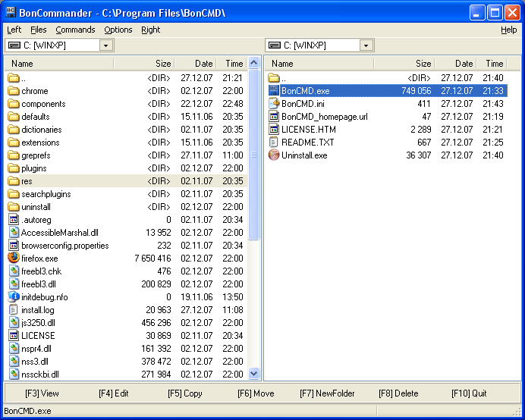This screenshot has height=420, width=525.
Task: Select the nspr4.dll file name
Action: click(x=36, y=349)
